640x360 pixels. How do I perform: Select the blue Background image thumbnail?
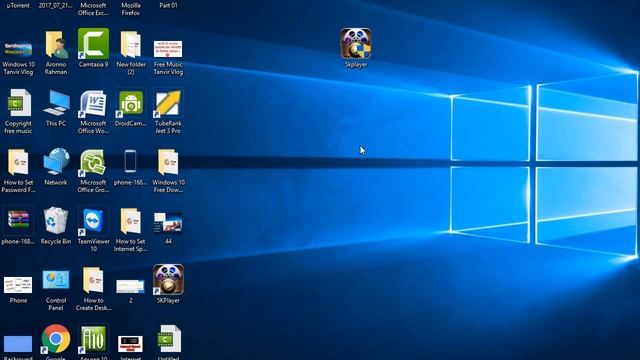[18, 344]
